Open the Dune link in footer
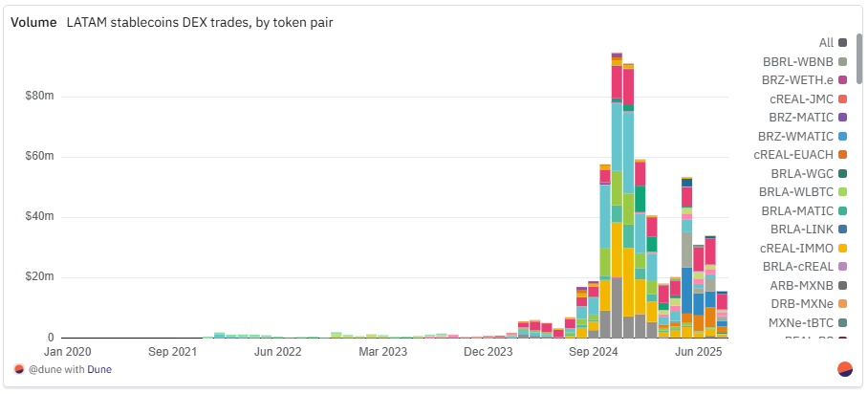The height and width of the screenshot is (394, 868). coord(100,369)
